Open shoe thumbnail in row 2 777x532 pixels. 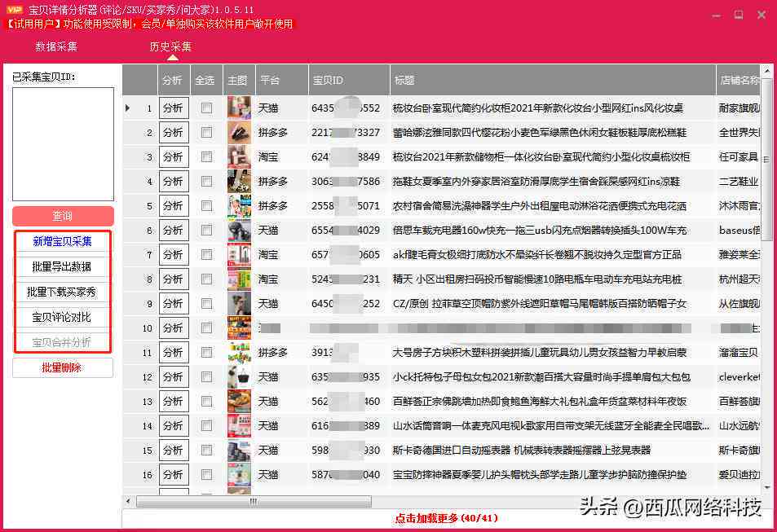click(x=239, y=132)
